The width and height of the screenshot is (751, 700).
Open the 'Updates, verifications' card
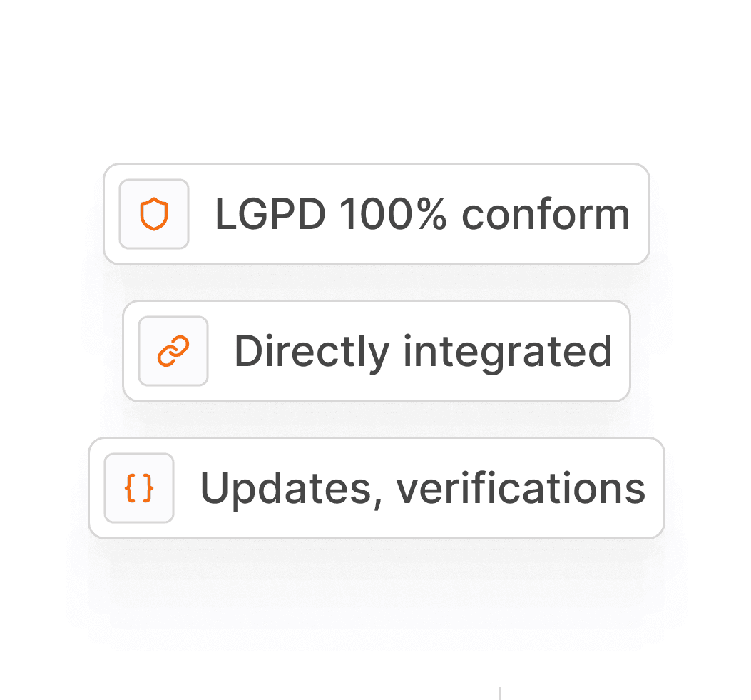point(377,488)
